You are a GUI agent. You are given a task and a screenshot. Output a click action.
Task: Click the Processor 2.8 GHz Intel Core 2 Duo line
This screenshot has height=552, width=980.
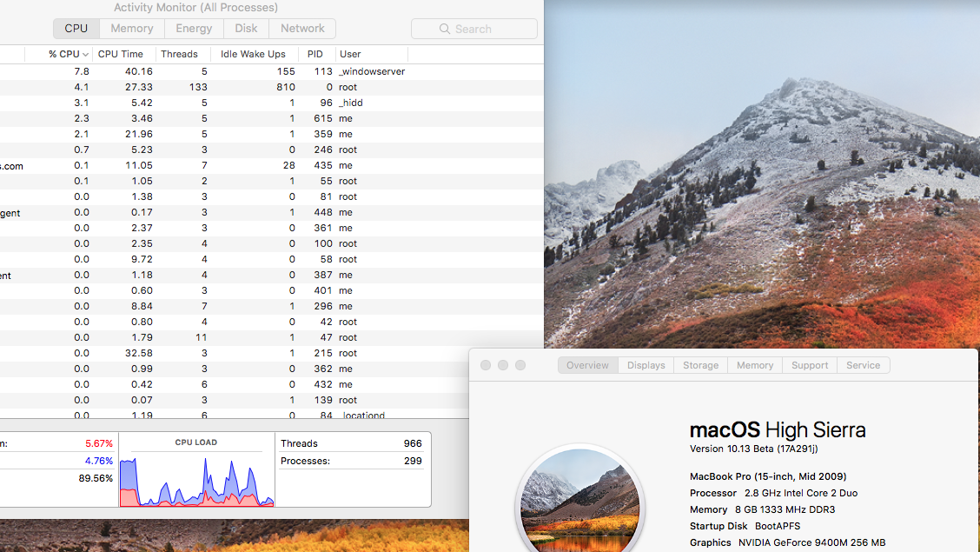(x=774, y=493)
